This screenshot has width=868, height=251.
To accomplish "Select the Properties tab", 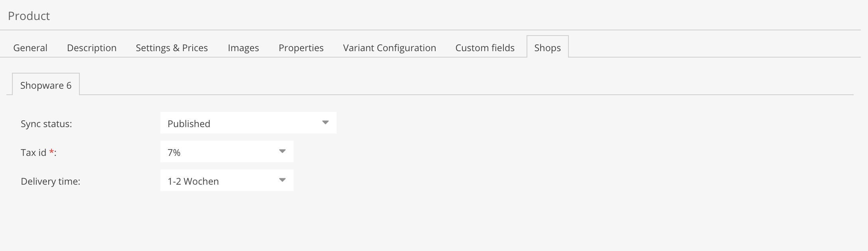I will 301,48.
